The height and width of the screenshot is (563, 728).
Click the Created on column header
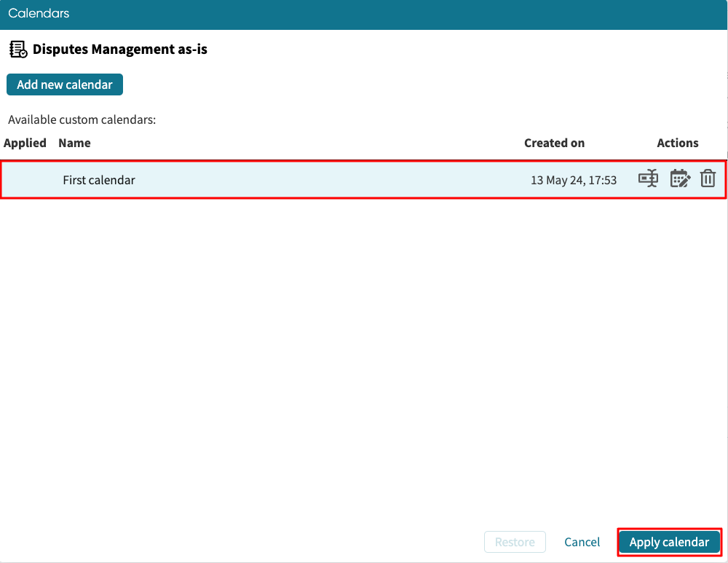(x=554, y=143)
